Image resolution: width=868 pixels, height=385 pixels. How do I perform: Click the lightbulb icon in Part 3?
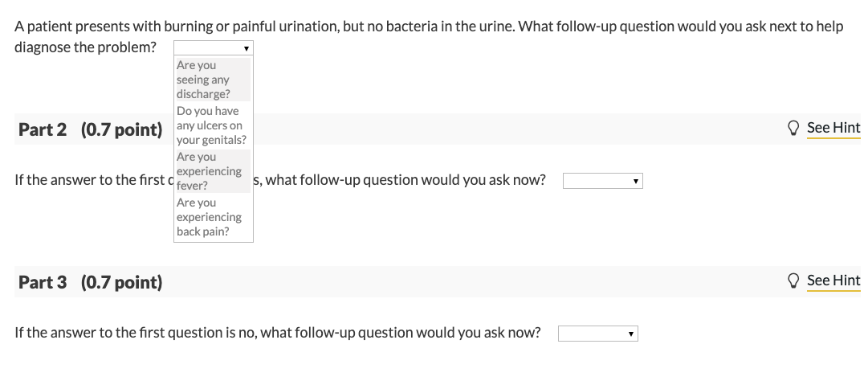coord(793,281)
